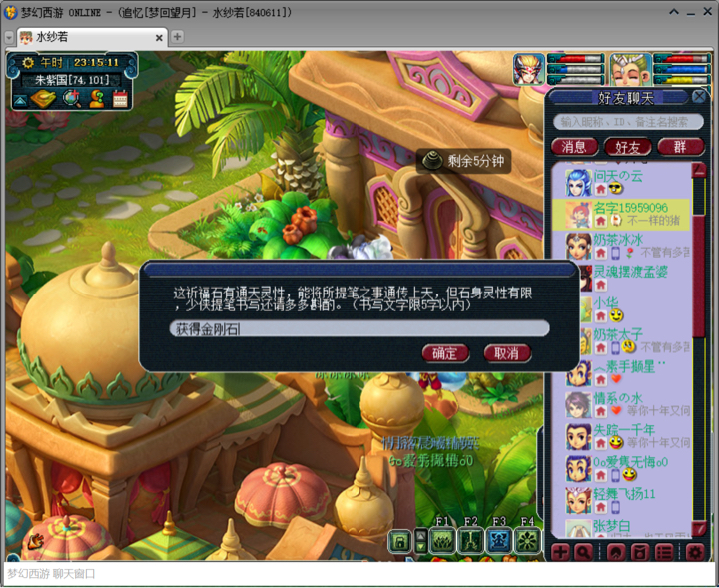Select friend 0o爱隽无悔o0
This screenshot has height=588, width=719.
pos(621,469)
